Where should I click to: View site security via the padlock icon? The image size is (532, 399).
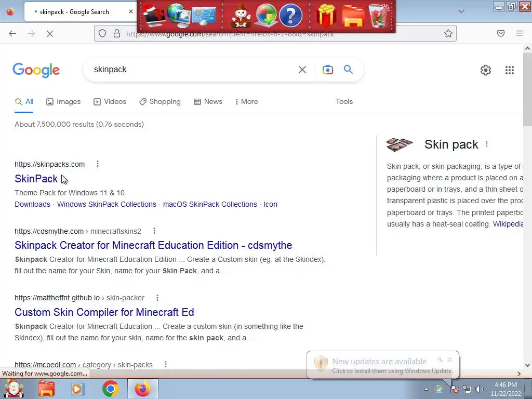pyautogui.click(x=117, y=33)
